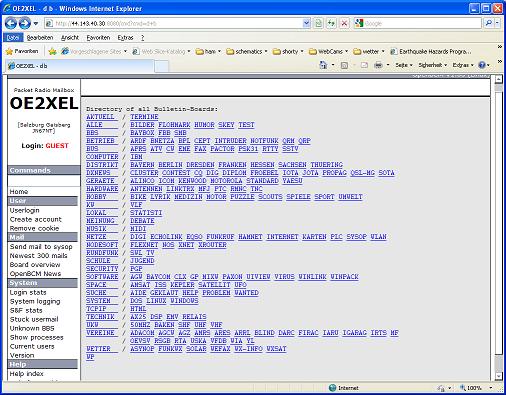The image size is (506, 395).
Task: Open the ham favorites folder
Action: click(209, 51)
